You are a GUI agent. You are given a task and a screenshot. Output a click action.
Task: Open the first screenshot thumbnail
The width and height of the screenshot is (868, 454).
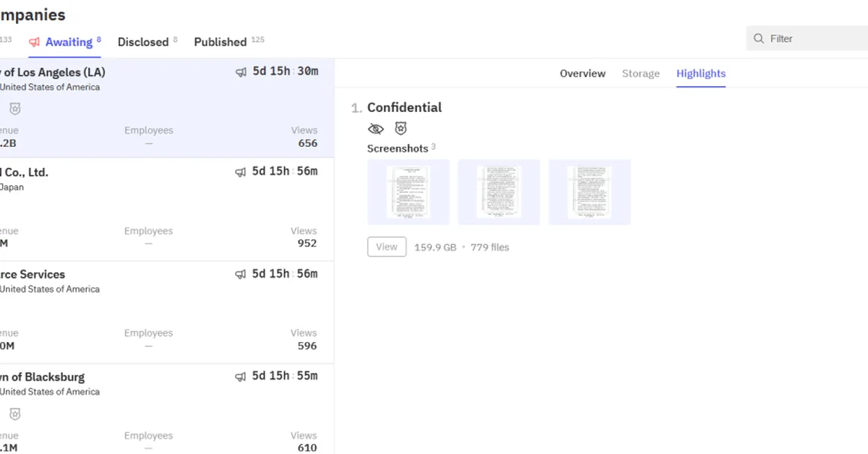(x=408, y=192)
